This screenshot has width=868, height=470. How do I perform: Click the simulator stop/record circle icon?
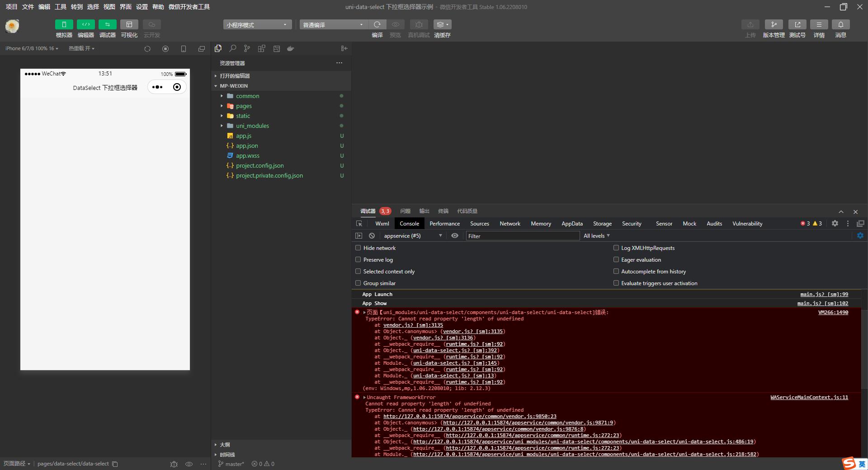(165, 49)
